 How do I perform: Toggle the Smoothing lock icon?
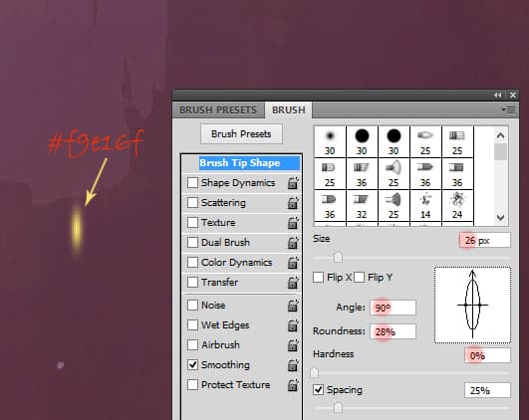293,365
